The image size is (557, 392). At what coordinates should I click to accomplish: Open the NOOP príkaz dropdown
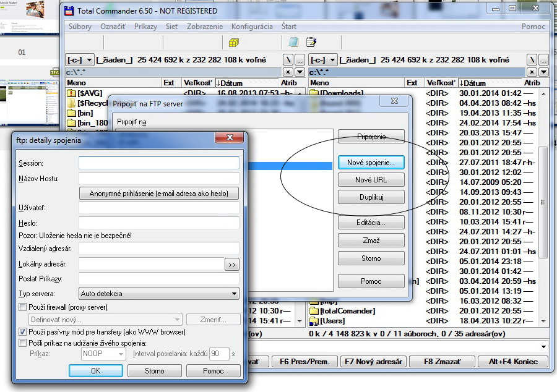[x=103, y=354]
